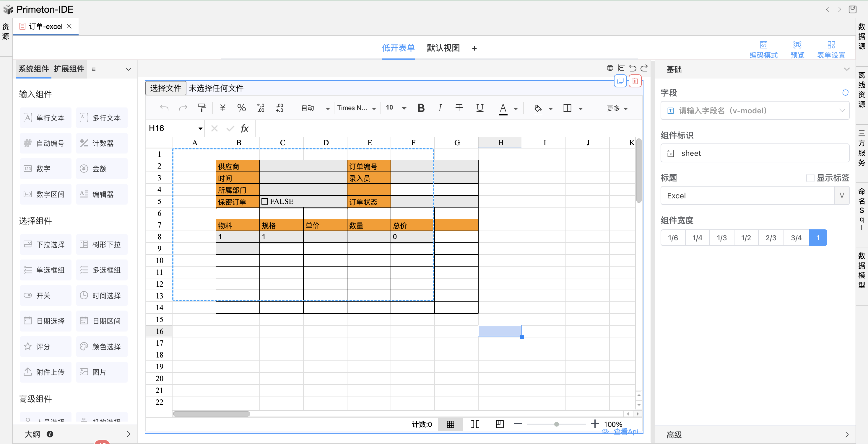868x444 pixels.
Task: Open the 扩展组件 tab
Action: [x=69, y=69]
